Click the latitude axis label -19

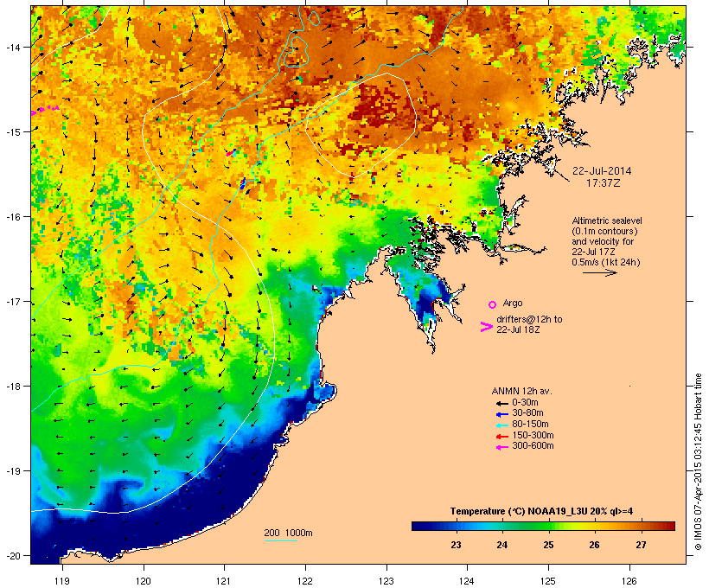[x=12, y=471]
